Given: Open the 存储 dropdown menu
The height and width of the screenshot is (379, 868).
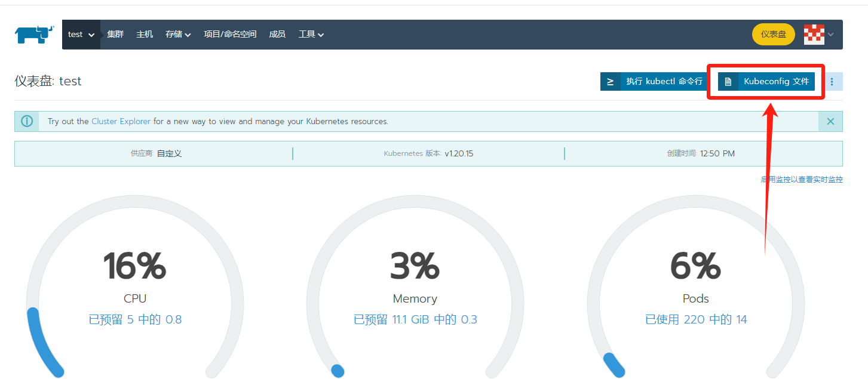Looking at the screenshot, I should click(178, 35).
